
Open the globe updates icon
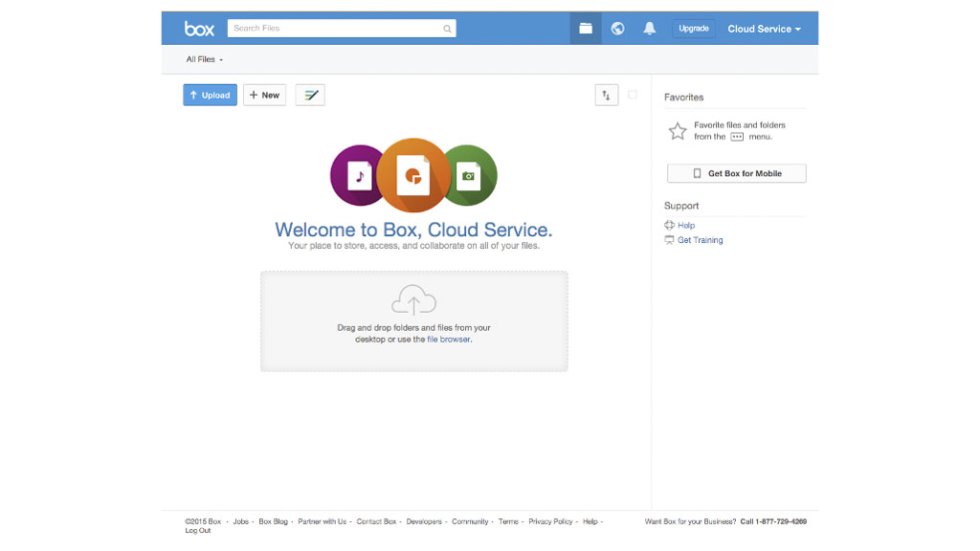click(618, 29)
